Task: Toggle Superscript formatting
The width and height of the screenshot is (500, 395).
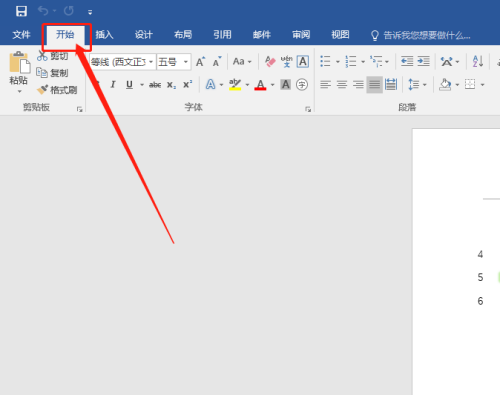Action: point(188,85)
